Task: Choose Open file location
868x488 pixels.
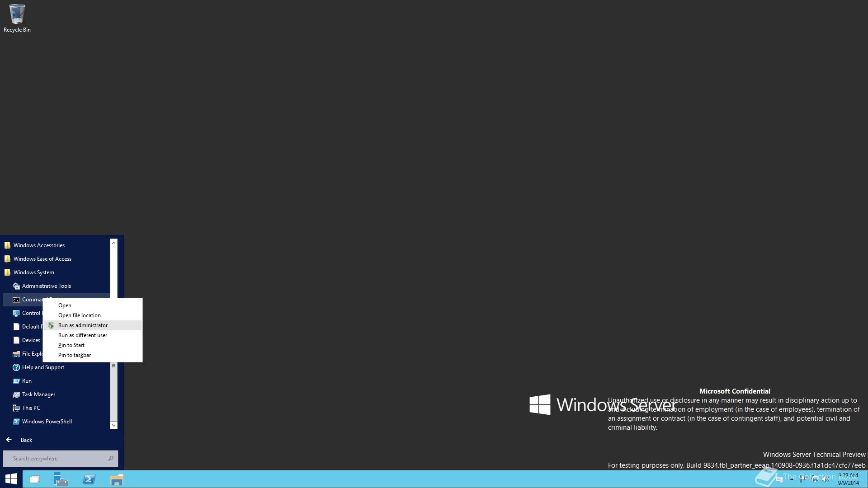Action: 93,315
